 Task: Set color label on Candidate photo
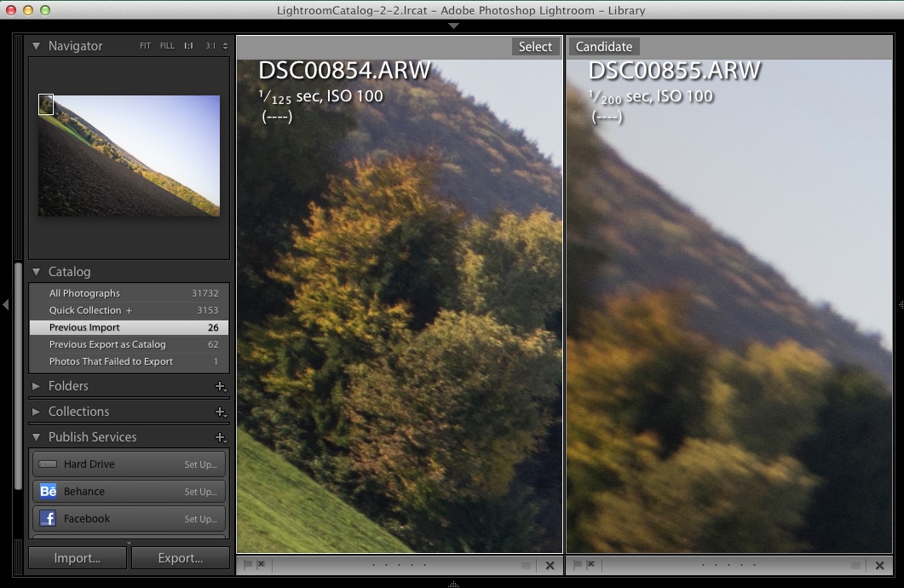(x=855, y=566)
